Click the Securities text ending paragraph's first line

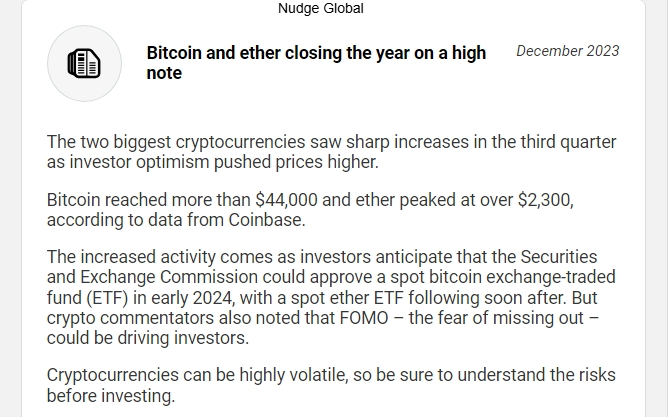point(559,257)
